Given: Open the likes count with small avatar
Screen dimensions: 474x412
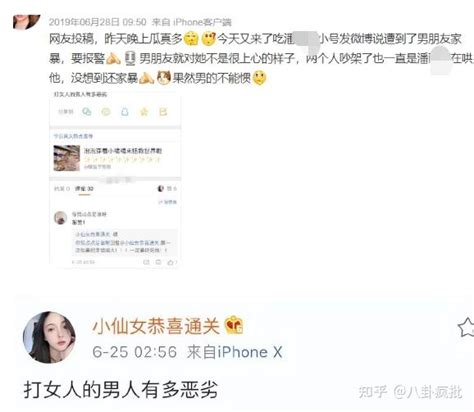Looking at the screenshot, I should (167, 189).
